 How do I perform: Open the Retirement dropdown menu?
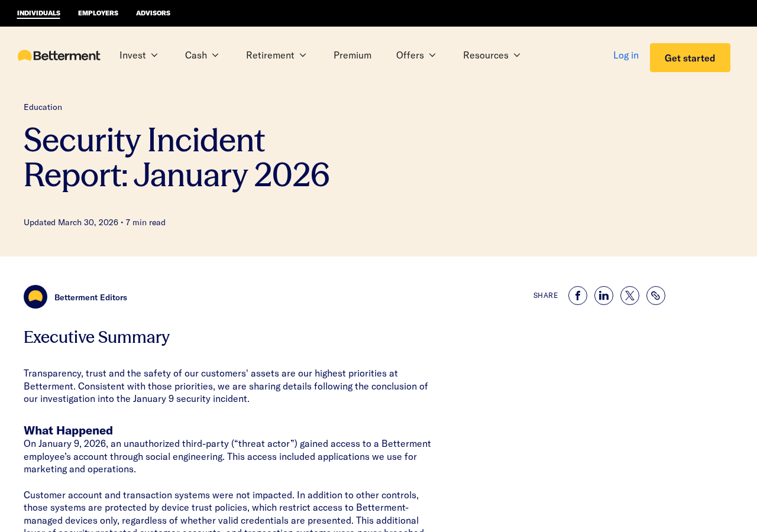pyautogui.click(x=277, y=55)
